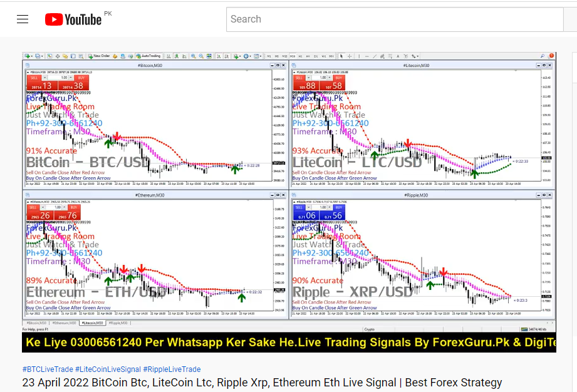Switch to the #Ethereum,M30 bottom tab
Image resolution: width=577 pixels, height=392 pixels.
[x=64, y=323]
